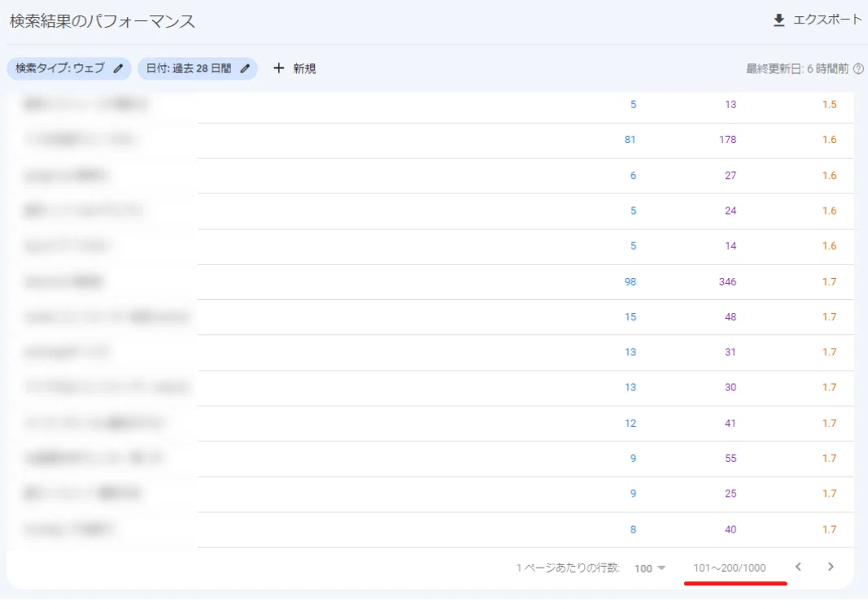The image size is (868, 609).
Task: Click position value 1.5
Action: click(x=829, y=105)
